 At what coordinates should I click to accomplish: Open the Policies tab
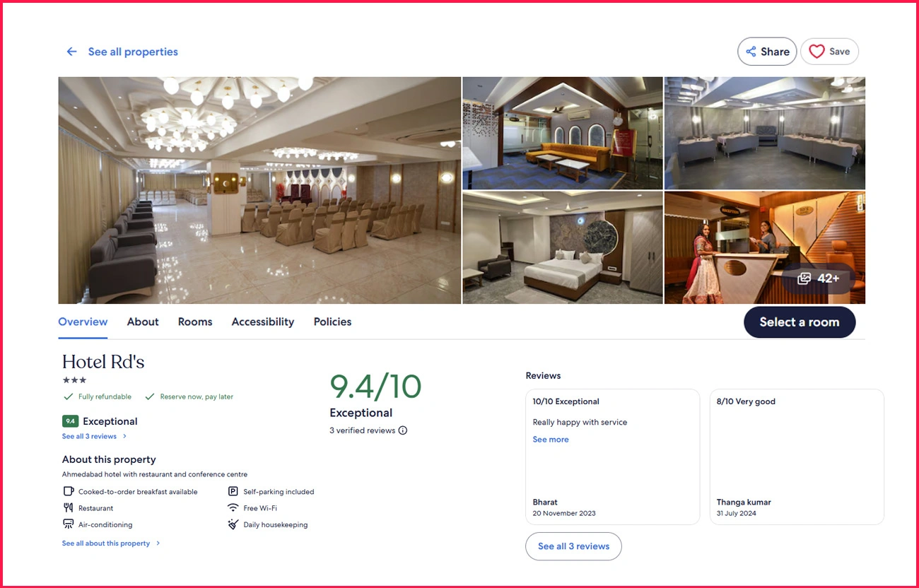point(332,322)
